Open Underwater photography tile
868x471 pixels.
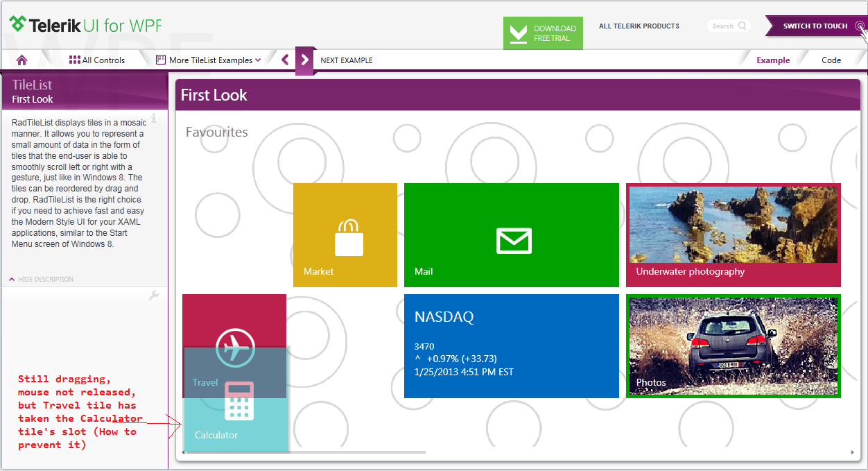(x=734, y=235)
